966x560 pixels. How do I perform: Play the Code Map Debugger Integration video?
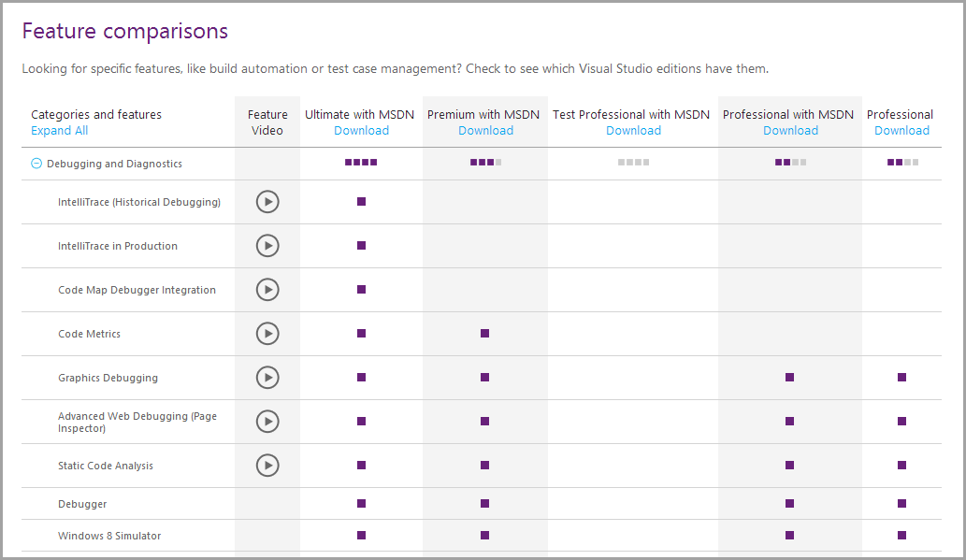pos(267,290)
